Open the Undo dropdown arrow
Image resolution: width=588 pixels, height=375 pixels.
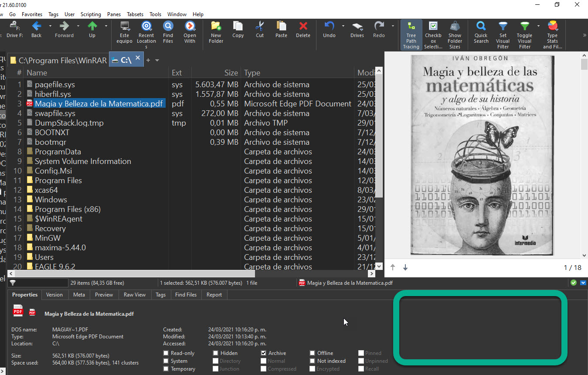tap(343, 26)
